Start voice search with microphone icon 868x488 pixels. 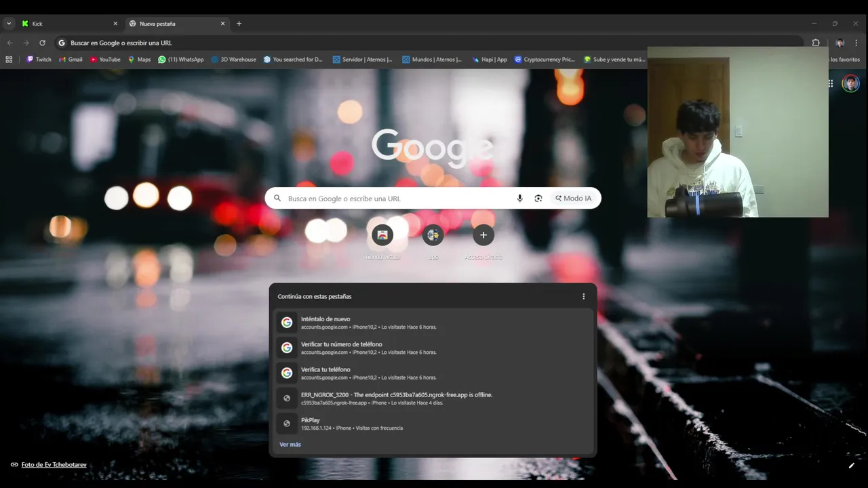(519, 199)
